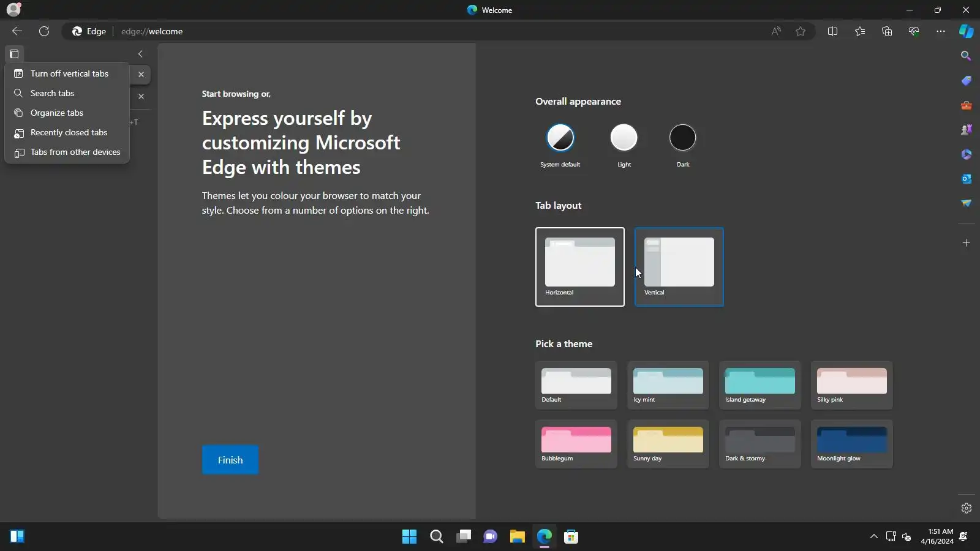Screen dimensions: 980x551
Task: Pick the Sunny day theme
Action: tap(668, 444)
